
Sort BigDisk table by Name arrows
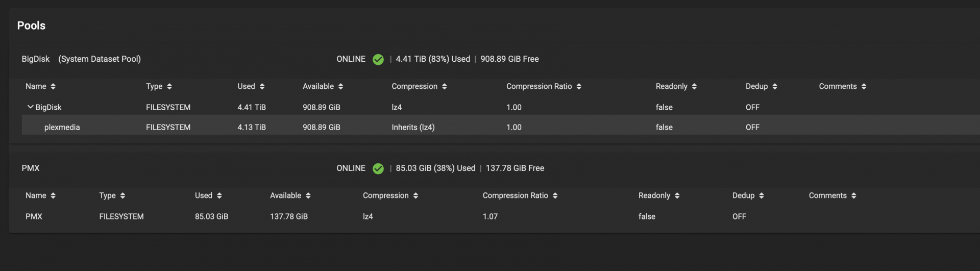(x=53, y=87)
